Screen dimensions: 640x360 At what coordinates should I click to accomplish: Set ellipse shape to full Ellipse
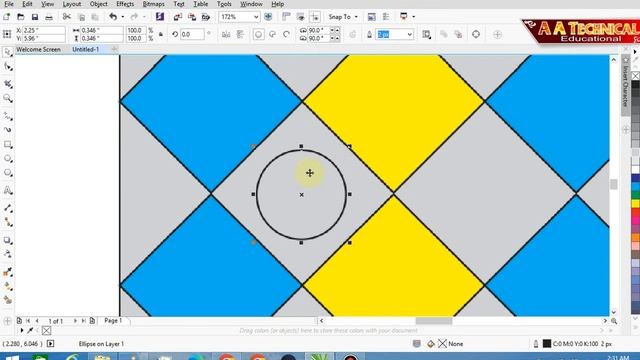[258, 34]
